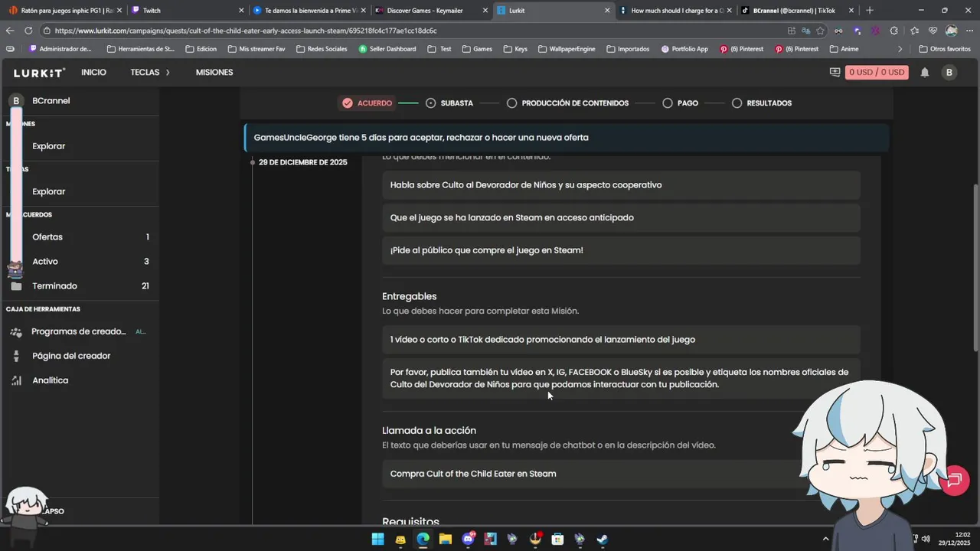Open Discord from the taskbar
The height and width of the screenshot is (551, 980).
pos(468,539)
